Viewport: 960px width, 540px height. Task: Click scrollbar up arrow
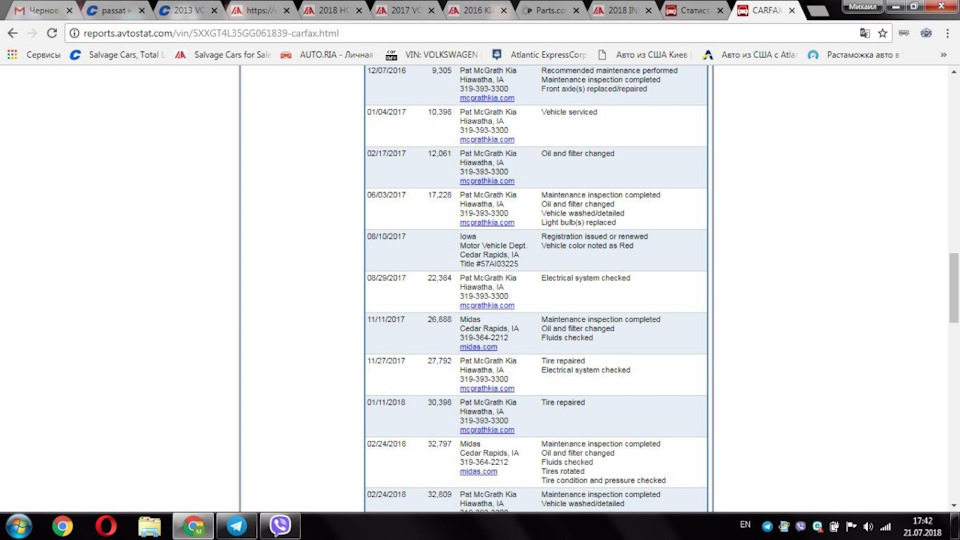pos(954,72)
